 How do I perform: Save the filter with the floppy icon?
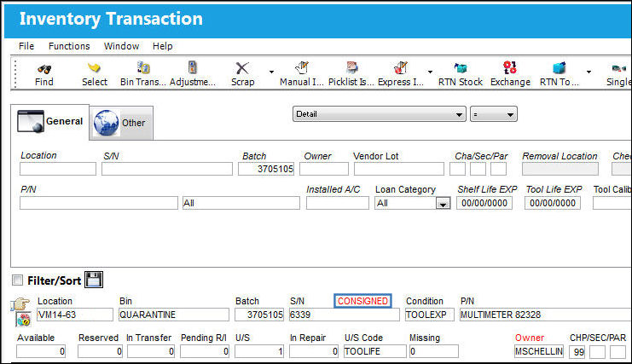pos(94,280)
